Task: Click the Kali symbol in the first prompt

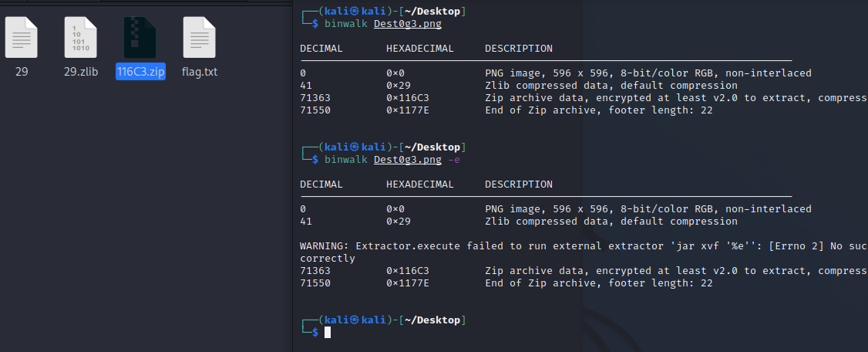Action: (x=354, y=12)
